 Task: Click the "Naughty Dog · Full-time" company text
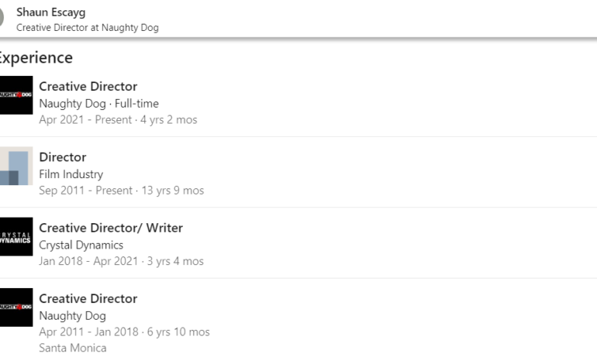coord(98,104)
